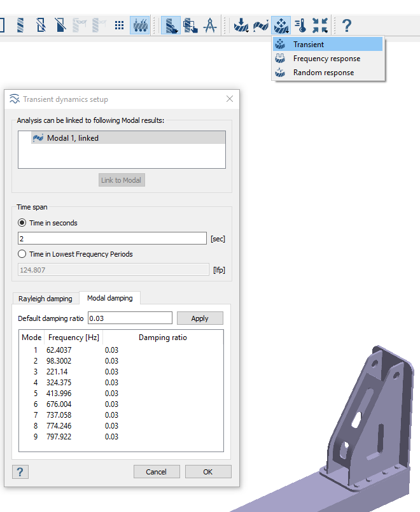The image size is (420, 512).
Task: Click the wavy modal analysis toolbar icon
Action: coord(262,25)
